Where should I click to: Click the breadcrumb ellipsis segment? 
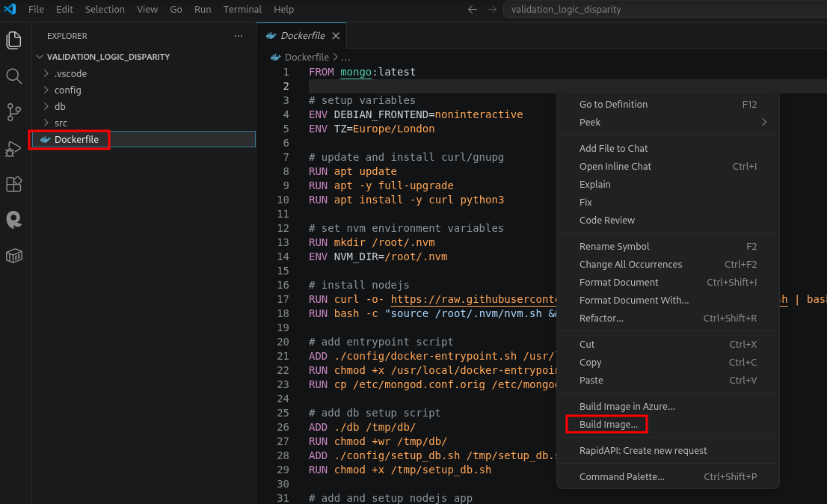[x=345, y=57]
